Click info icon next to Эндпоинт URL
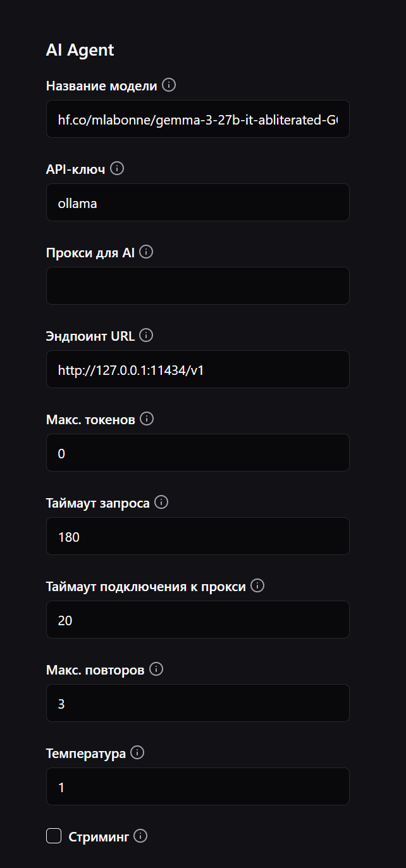Viewport: 406px width, 868px height. (147, 336)
